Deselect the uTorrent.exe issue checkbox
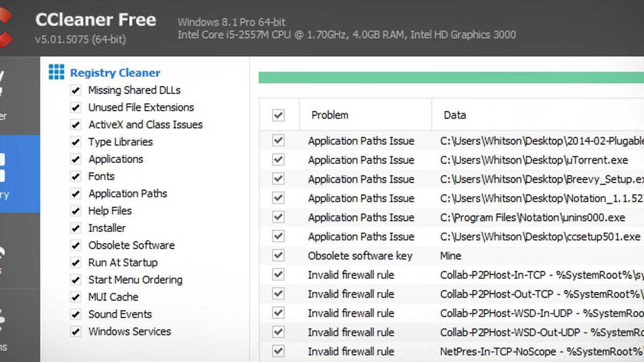This screenshot has width=644, height=362. 278,160
